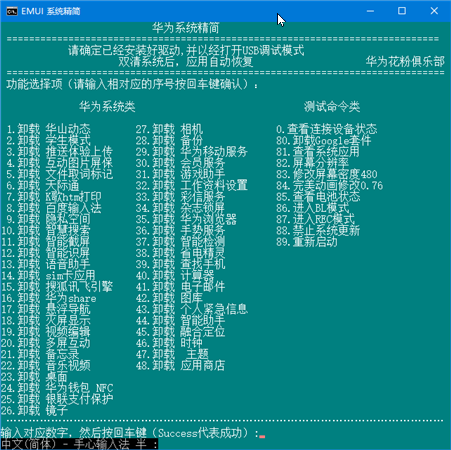Select the line 27.卸载 相机
The width and height of the screenshot is (451, 450).
coord(169,129)
